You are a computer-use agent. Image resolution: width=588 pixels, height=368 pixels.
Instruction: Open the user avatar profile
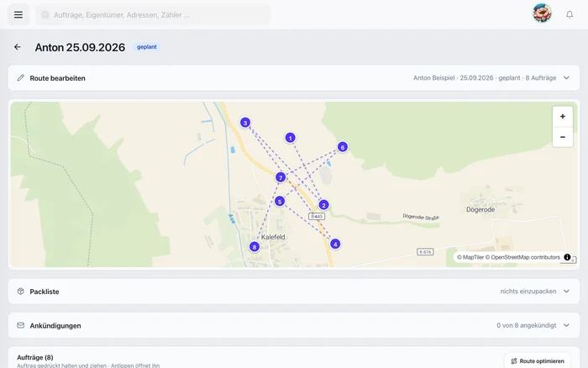[542, 13]
